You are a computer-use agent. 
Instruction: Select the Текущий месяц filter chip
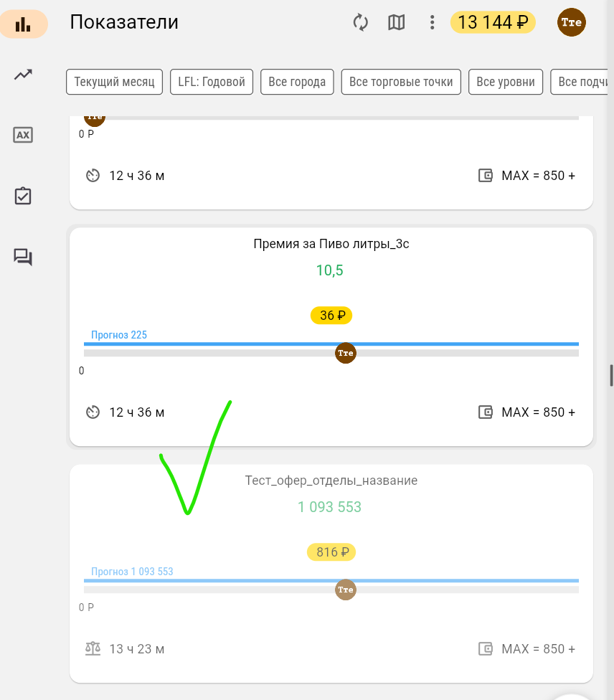coord(114,82)
